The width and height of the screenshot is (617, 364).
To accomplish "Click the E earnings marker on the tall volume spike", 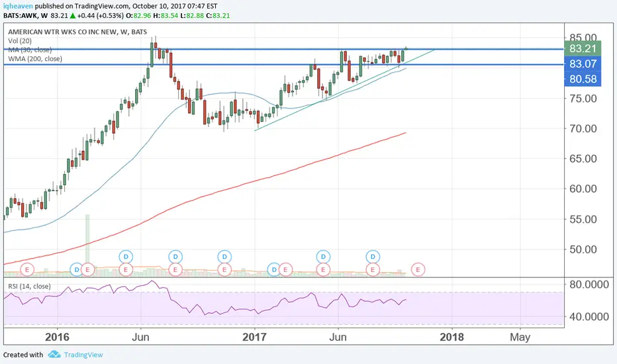I will [x=88, y=269].
